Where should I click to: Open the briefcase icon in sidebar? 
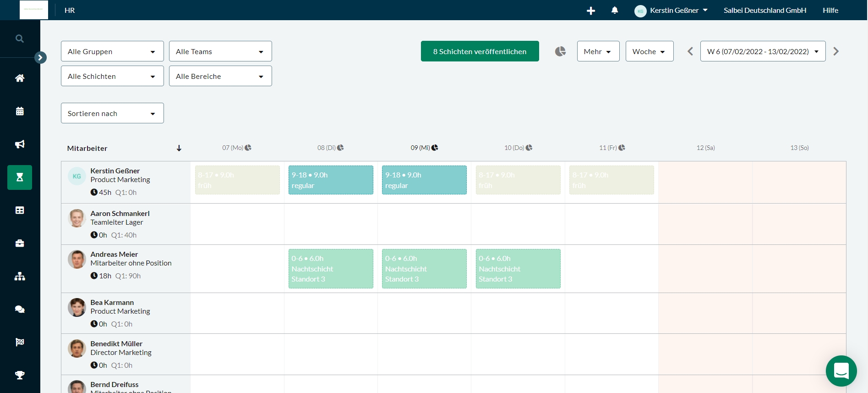[20, 244]
